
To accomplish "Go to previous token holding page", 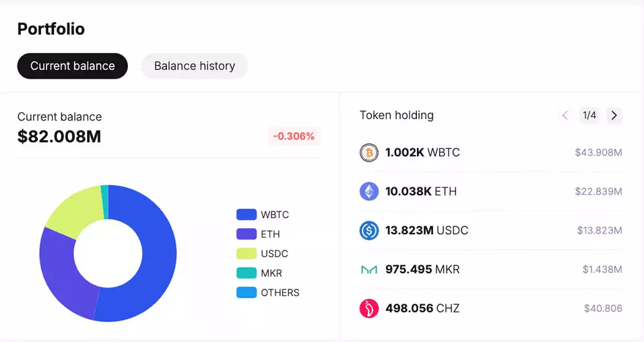I will pyautogui.click(x=565, y=115).
